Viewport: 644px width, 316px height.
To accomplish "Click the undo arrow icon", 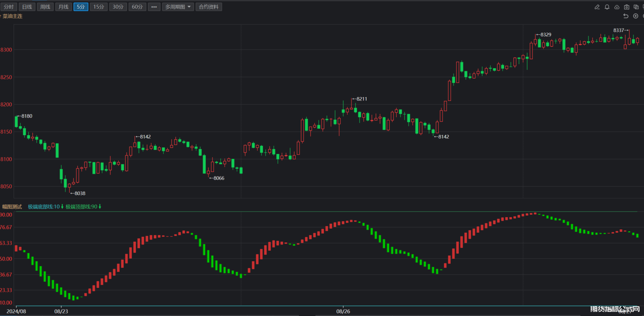I will point(626,16).
